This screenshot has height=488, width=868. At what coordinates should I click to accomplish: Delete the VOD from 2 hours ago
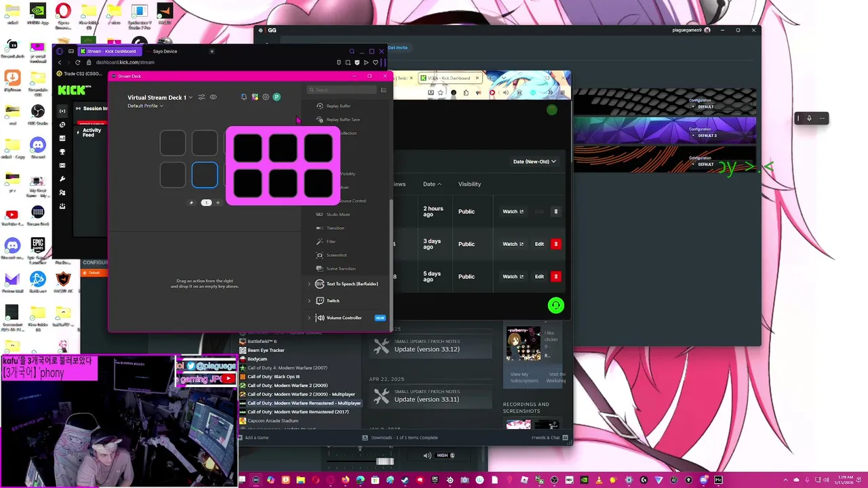click(555, 211)
